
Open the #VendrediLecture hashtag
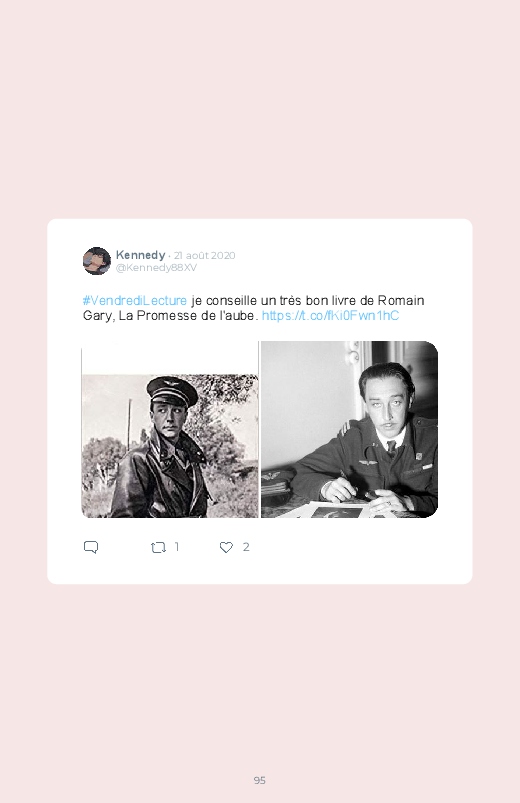(x=135, y=301)
